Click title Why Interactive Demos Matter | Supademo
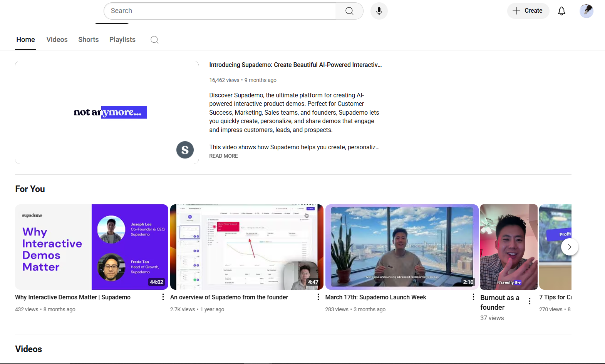The height and width of the screenshot is (364, 605). pyautogui.click(x=73, y=297)
